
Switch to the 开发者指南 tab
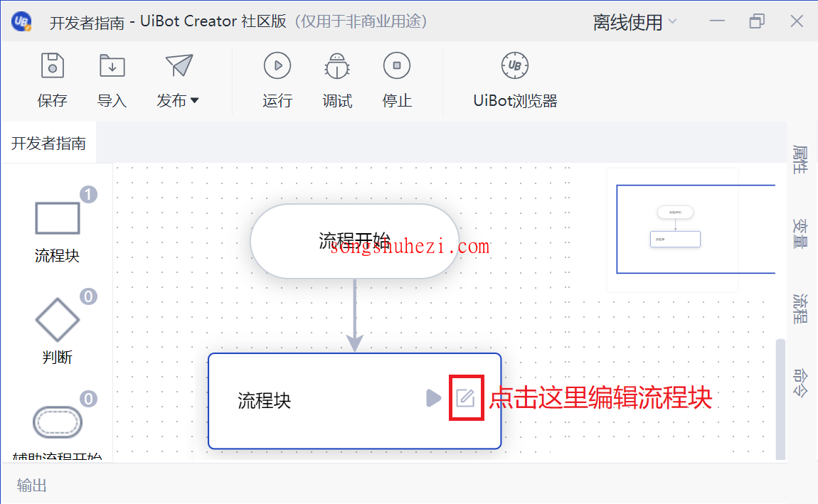tap(48, 144)
